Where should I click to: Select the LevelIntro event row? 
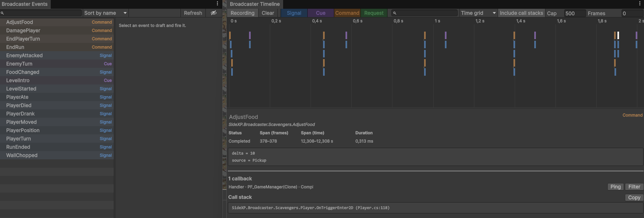[x=57, y=80]
